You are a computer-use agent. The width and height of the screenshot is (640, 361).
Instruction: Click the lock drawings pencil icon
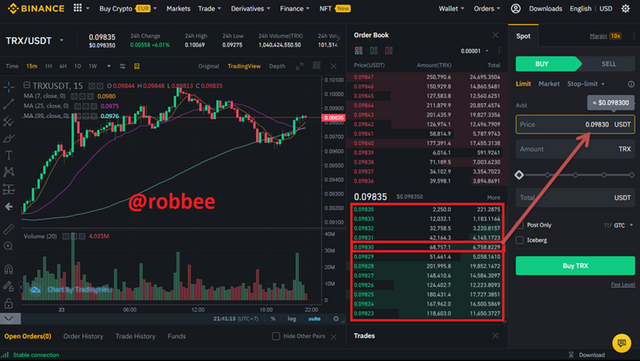(x=9, y=286)
